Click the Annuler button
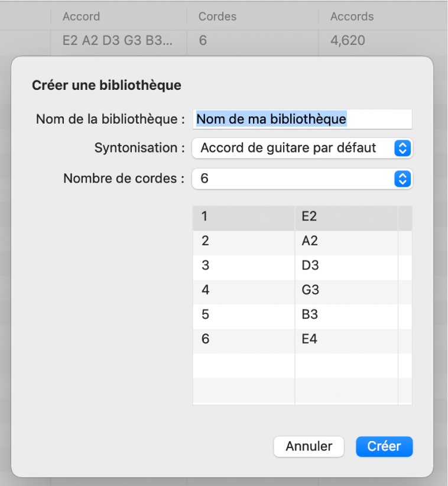This screenshot has height=486, width=448. [x=309, y=447]
